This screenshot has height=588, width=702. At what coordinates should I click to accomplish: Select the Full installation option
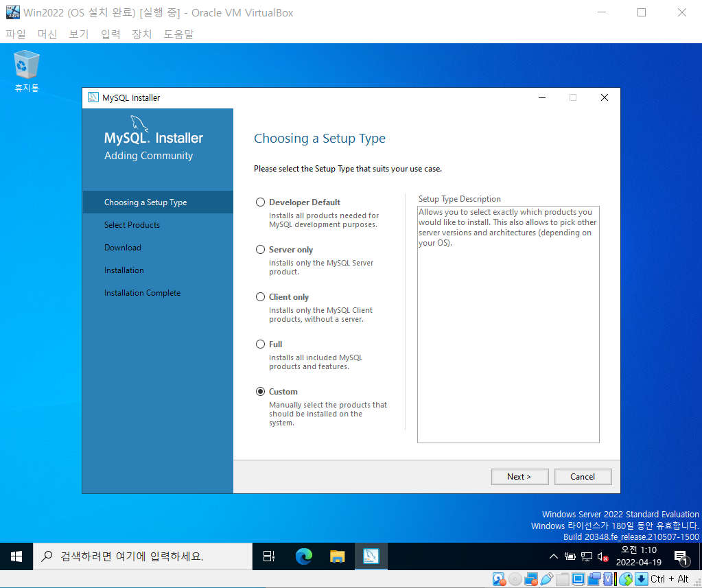260,344
